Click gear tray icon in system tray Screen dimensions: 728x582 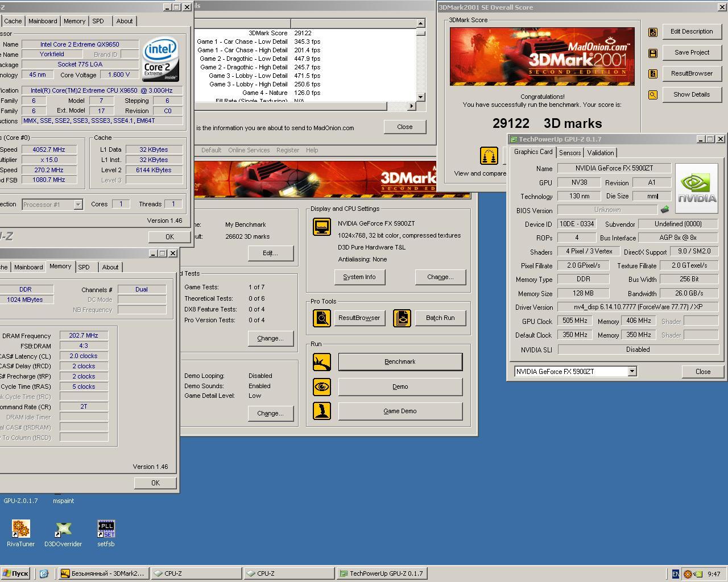pos(688,574)
